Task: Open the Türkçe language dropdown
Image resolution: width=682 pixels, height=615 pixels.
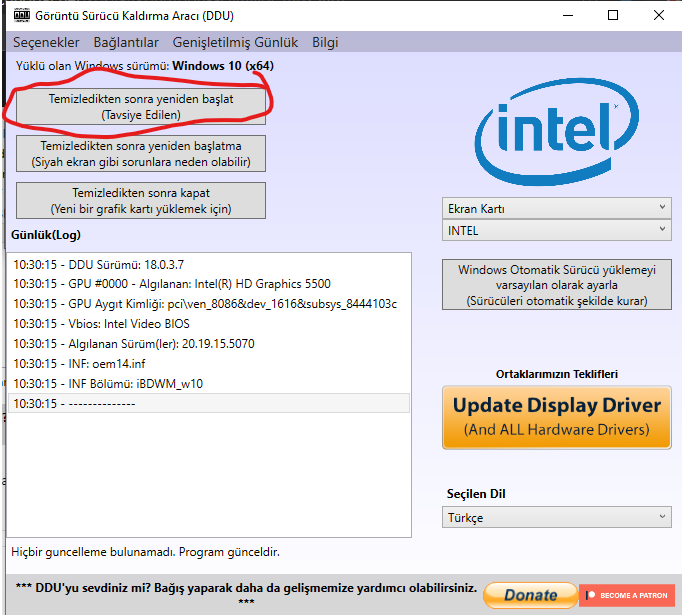Action: 557,517
